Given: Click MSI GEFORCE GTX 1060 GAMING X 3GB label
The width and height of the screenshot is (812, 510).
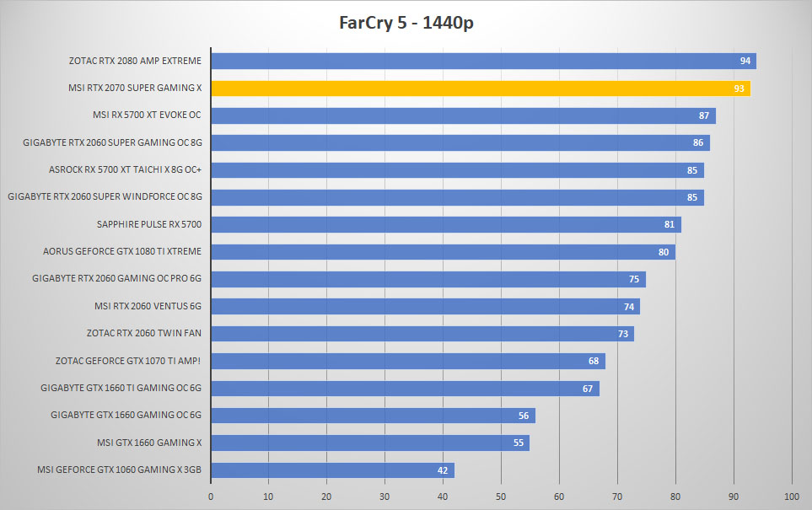Looking at the screenshot, I should [x=119, y=470].
